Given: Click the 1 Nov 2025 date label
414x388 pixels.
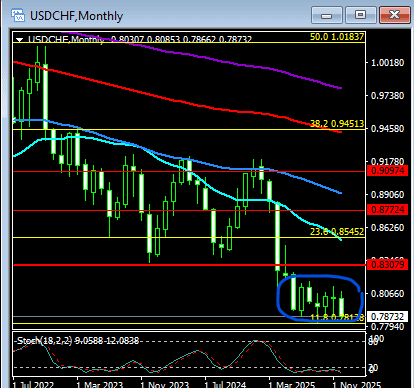Looking at the screenshot, I should (356, 384).
